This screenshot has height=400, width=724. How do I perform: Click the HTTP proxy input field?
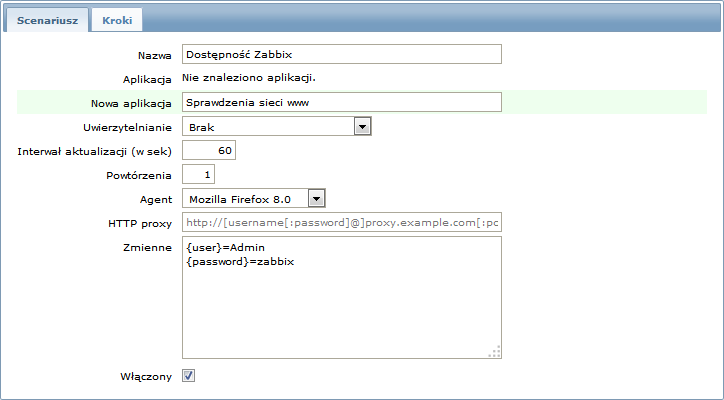pyautogui.click(x=342, y=222)
